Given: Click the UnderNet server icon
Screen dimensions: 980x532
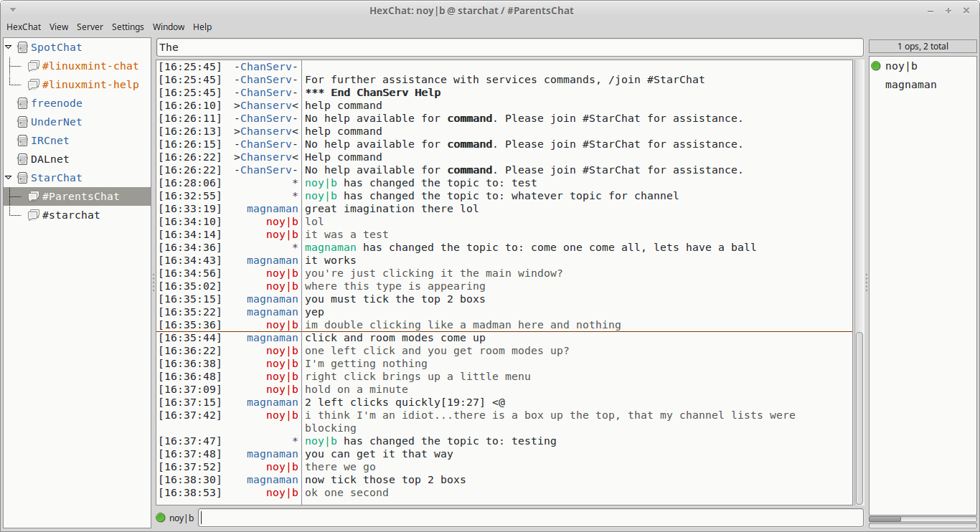Looking at the screenshot, I should (22, 122).
